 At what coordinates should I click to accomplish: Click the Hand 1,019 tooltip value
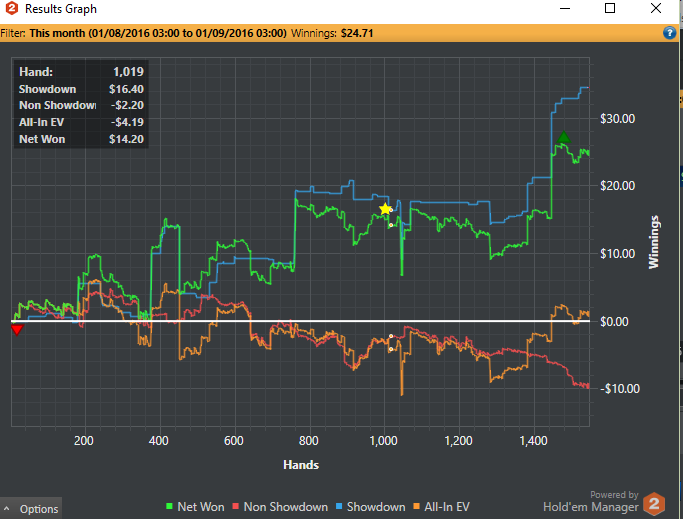(128, 71)
